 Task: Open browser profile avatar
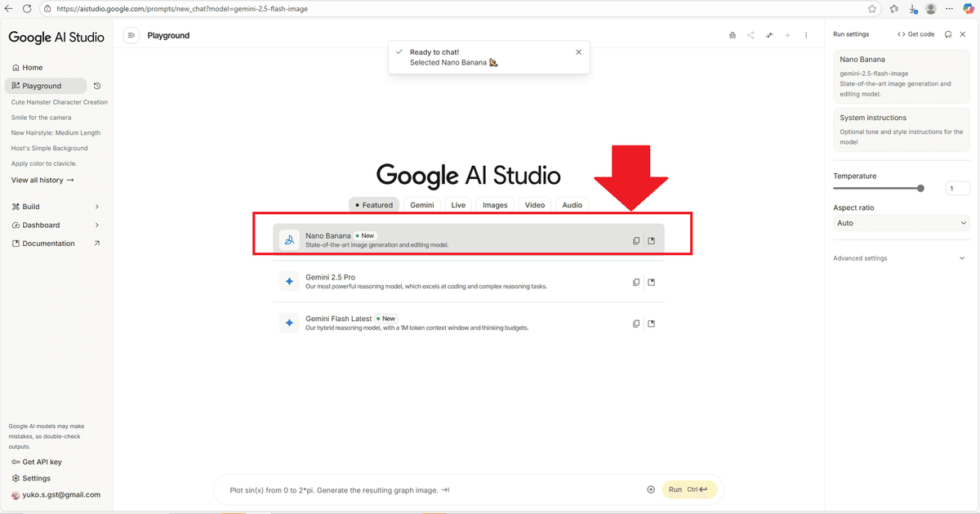click(x=931, y=8)
